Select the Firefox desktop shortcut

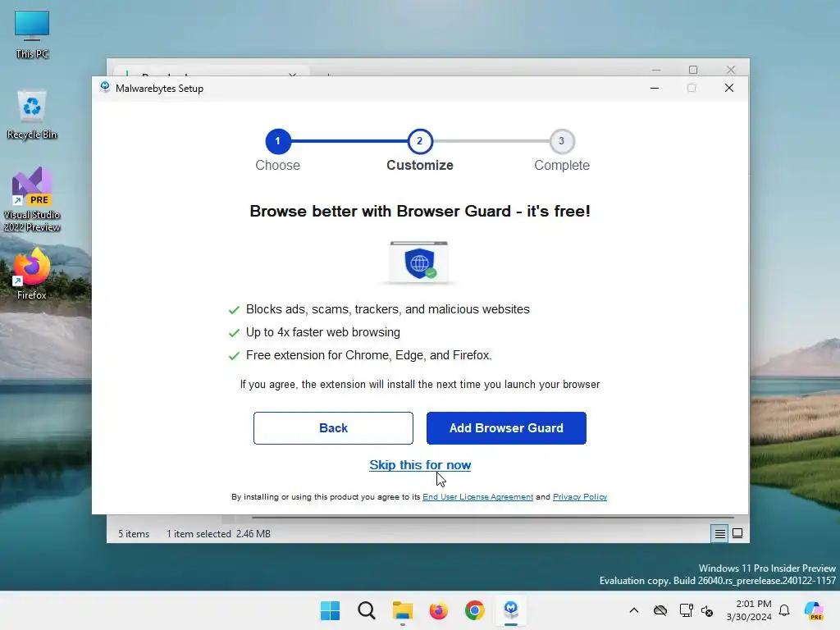pos(32,274)
